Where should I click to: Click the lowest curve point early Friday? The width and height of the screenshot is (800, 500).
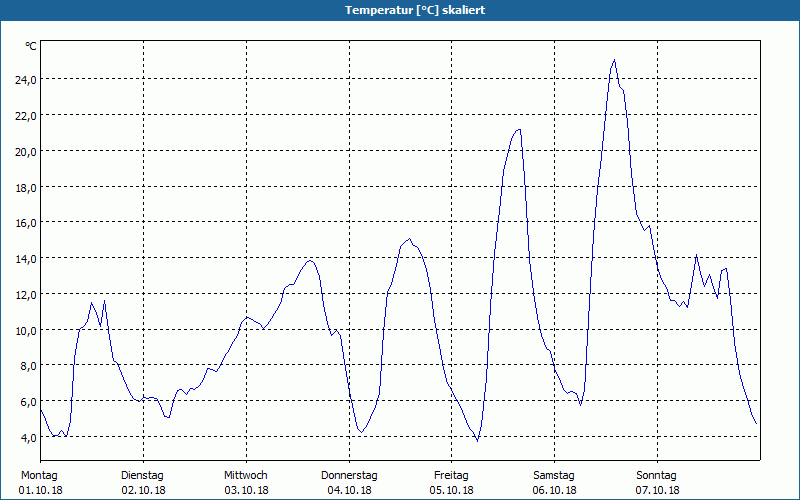tap(478, 441)
